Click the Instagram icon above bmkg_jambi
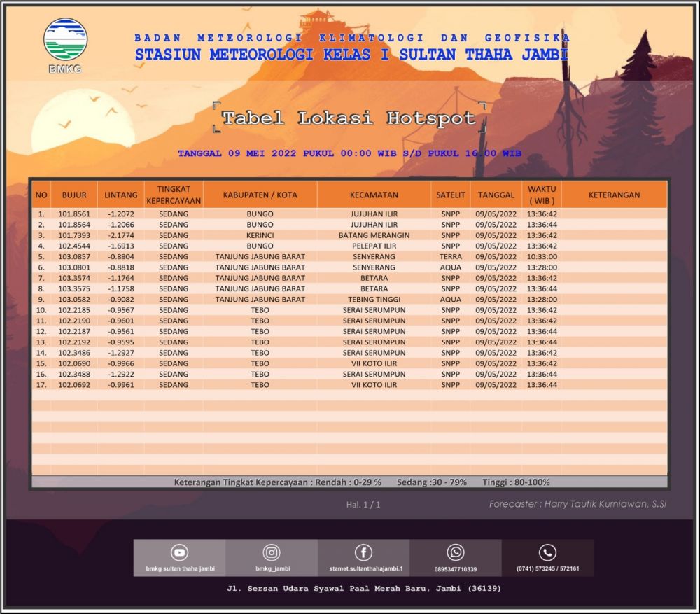This screenshot has height=614, width=700. pyautogui.click(x=272, y=552)
